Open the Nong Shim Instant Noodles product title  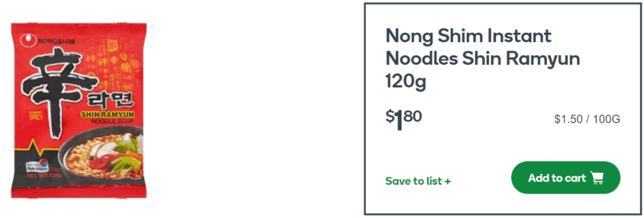(x=482, y=59)
